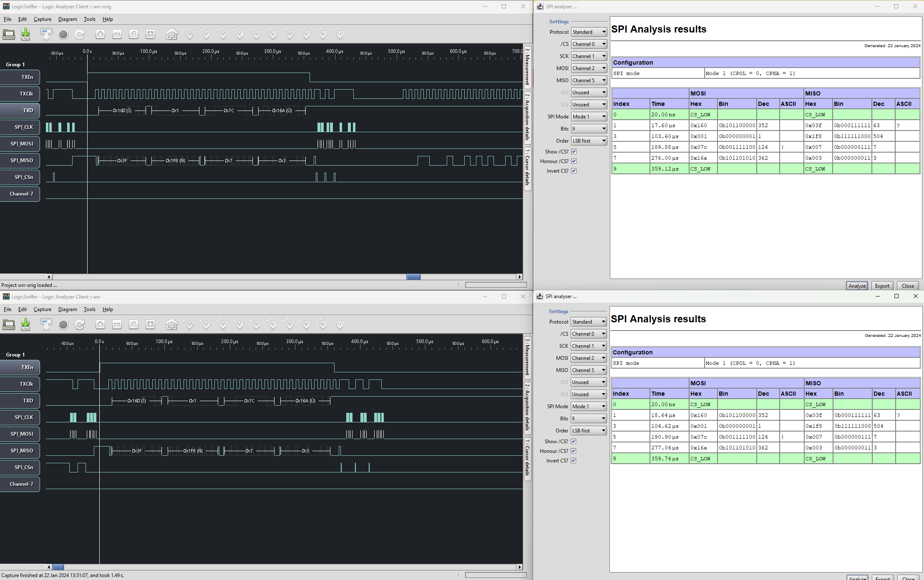This screenshot has width=924, height=580.
Task: Open File menu in top wrr-orig window
Action: click(8, 19)
